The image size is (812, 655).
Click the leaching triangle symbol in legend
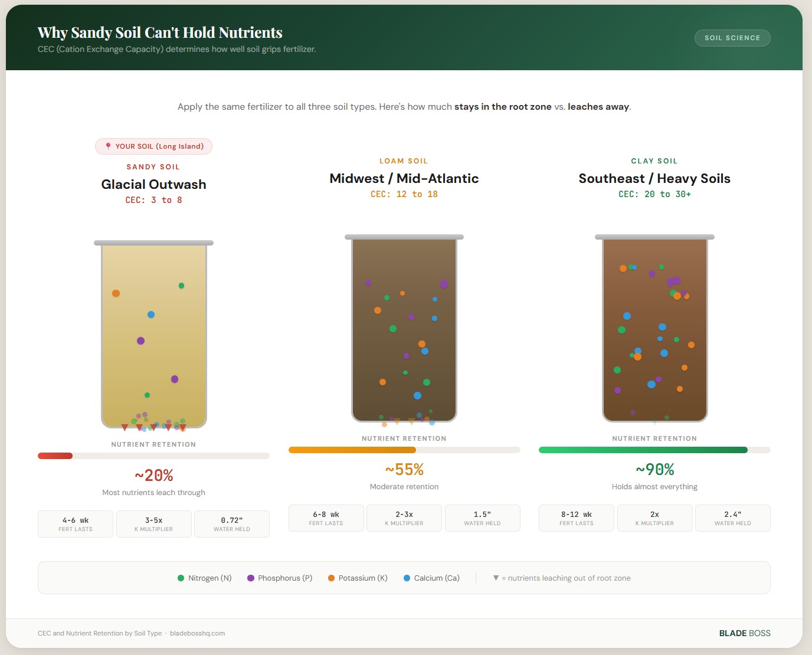[x=495, y=578]
